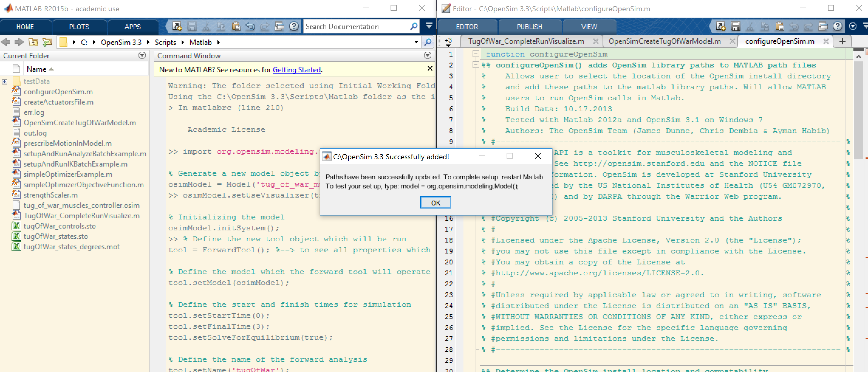Select out.log in Current Folder
Screen dimensions: 868x372
click(35, 133)
